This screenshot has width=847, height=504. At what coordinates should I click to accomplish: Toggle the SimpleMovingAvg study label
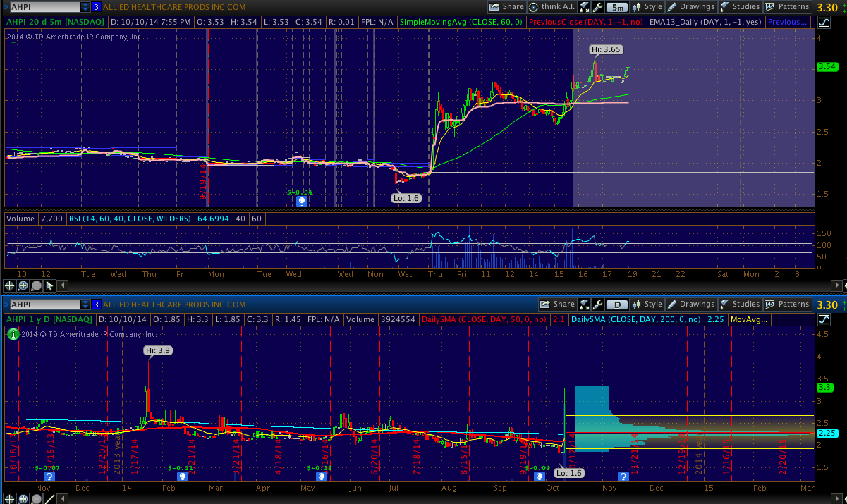[461, 22]
